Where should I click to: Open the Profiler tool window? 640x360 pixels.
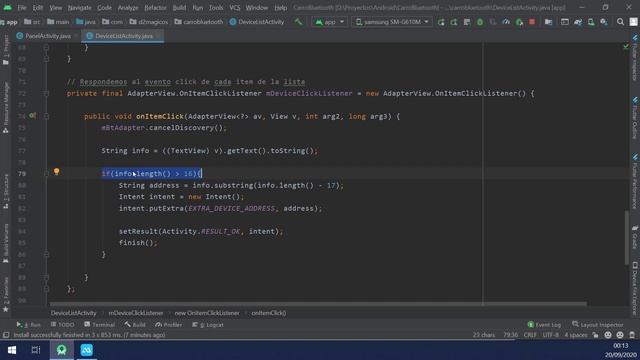[169, 325]
